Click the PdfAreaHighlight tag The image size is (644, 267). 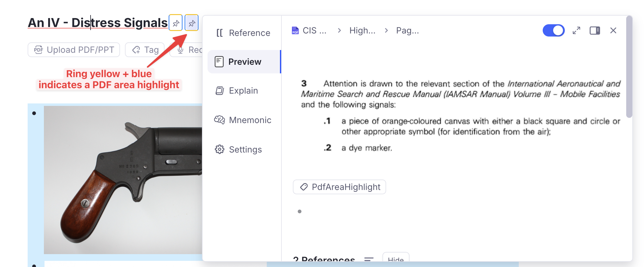[339, 187]
